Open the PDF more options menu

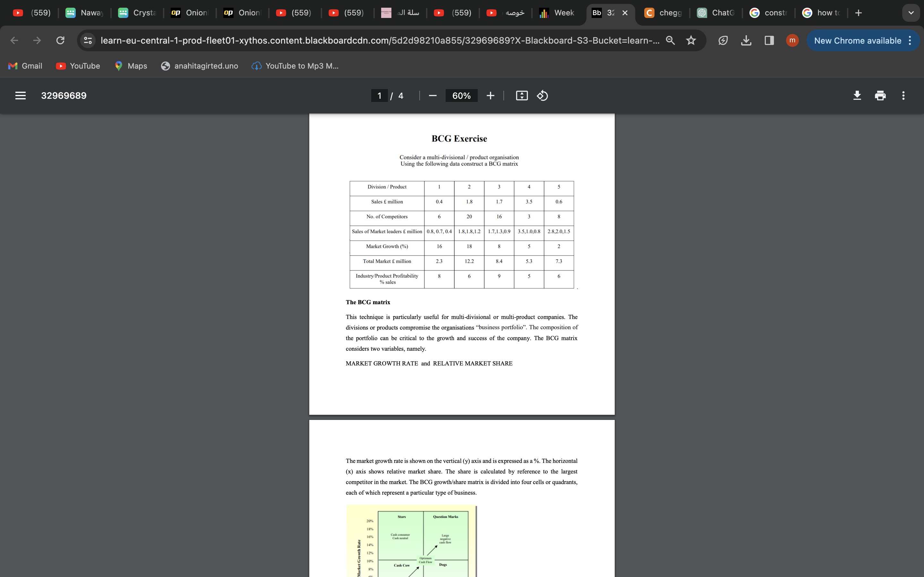click(903, 96)
